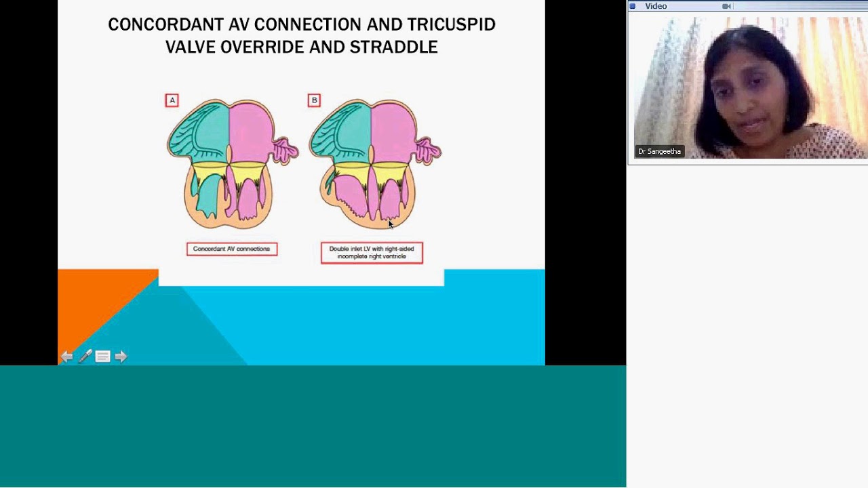Click the letter A label box
The image size is (868, 488).
click(x=172, y=100)
